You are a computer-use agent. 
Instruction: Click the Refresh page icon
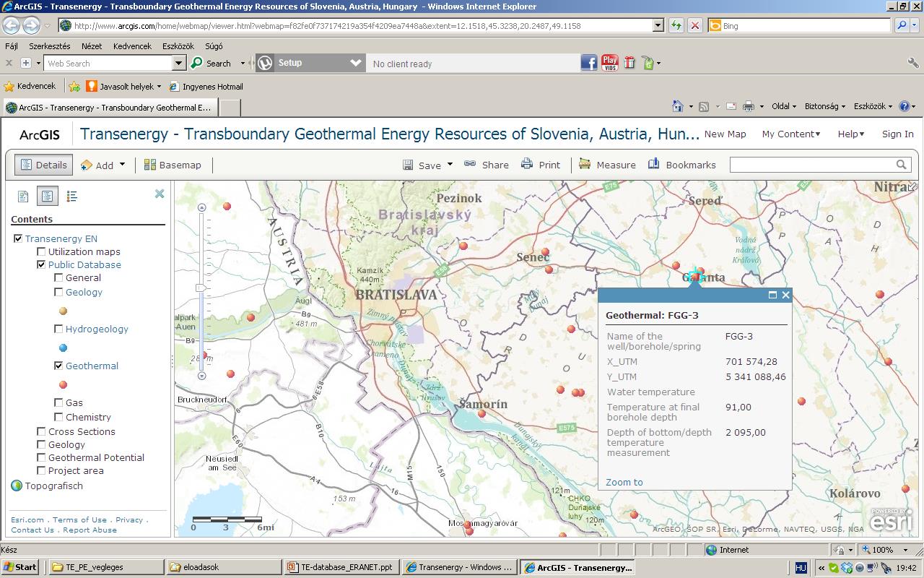pos(676,25)
